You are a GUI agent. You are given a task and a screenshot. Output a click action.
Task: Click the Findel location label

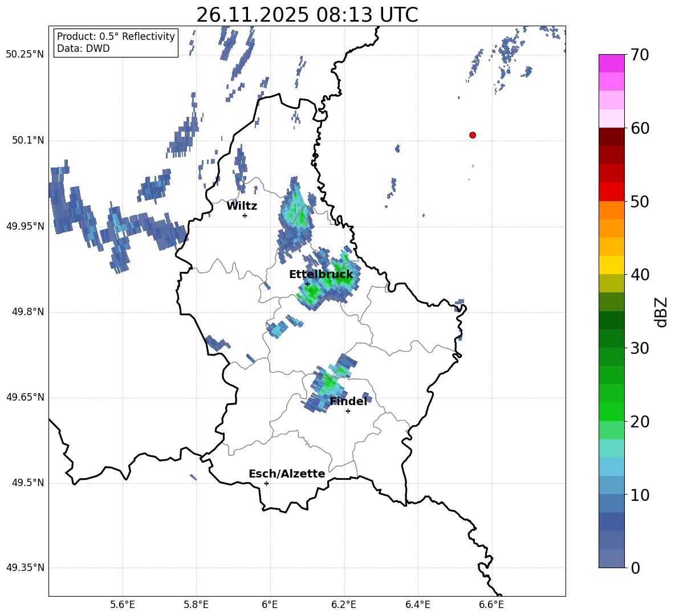(x=348, y=401)
